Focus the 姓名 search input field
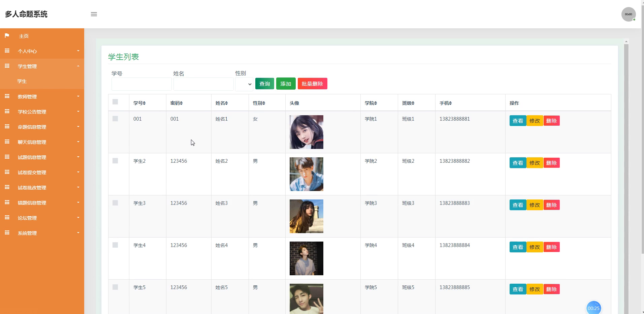The height and width of the screenshot is (314, 644). (x=203, y=84)
